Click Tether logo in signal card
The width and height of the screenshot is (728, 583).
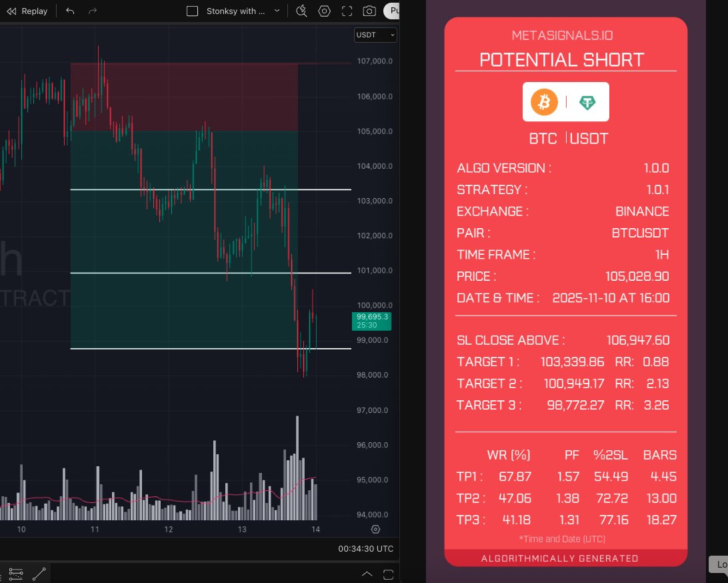tap(587, 102)
